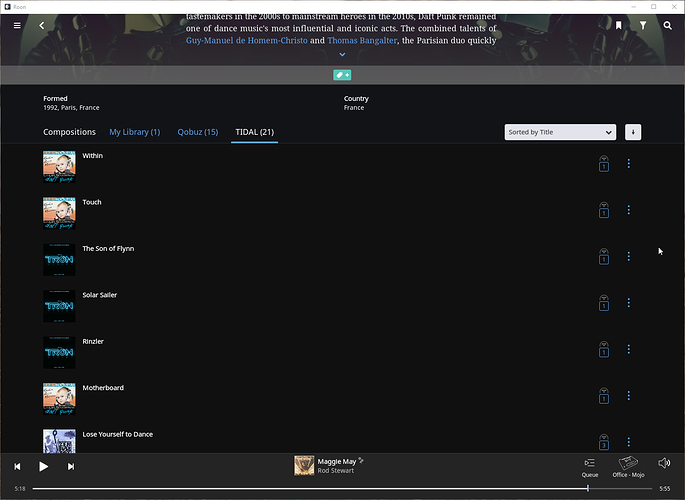
Task: Open the bookmarks icon
Action: (619, 26)
